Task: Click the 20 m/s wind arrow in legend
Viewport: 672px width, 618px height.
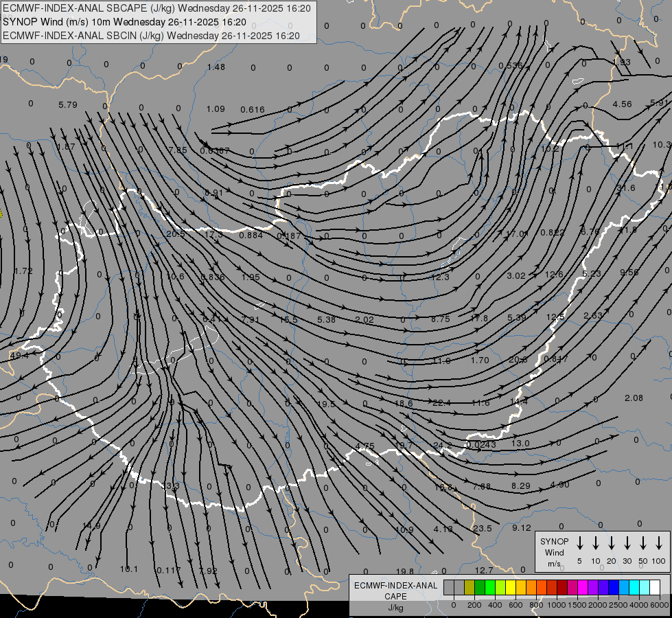Action: 611,543
